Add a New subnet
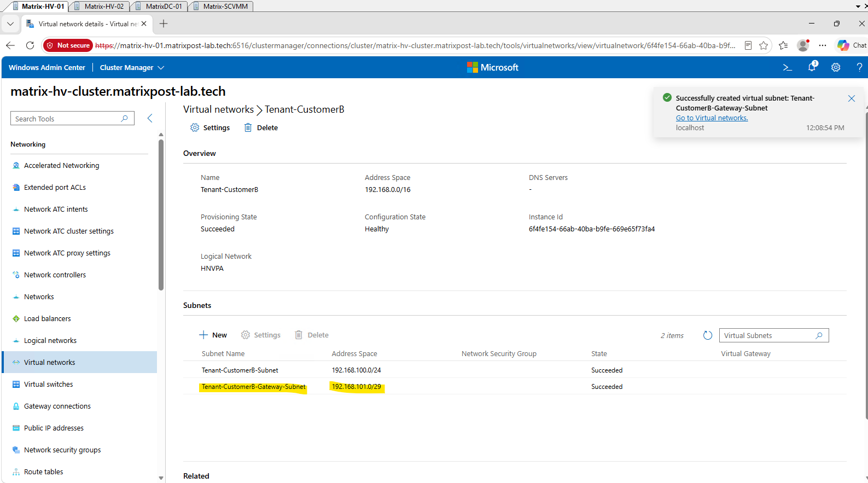The height and width of the screenshot is (483, 868). click(213, 335)
